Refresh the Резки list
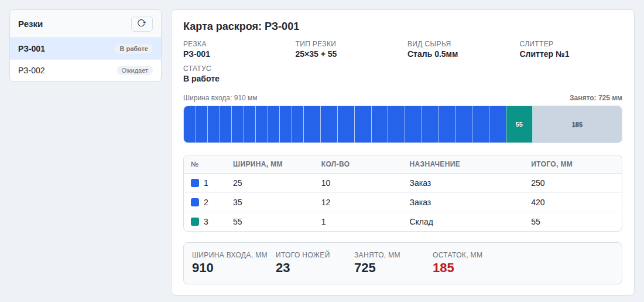 coord(142,24)
